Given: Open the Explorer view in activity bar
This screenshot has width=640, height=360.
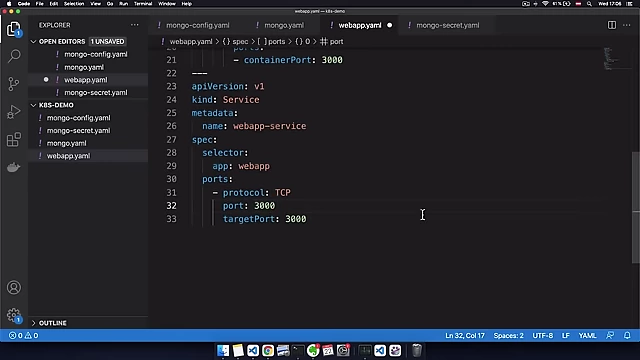Looking at the screenshot, I should 13,29.
